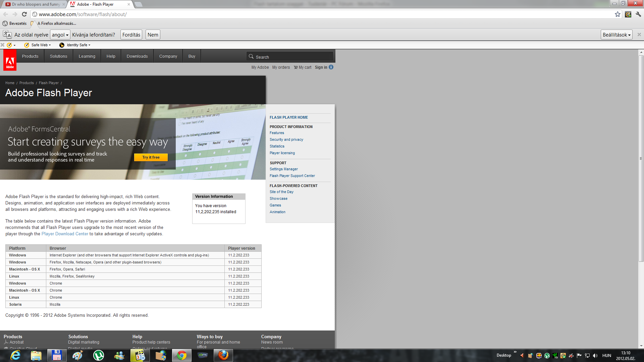Screen dimensions: 644x362
Task: Open the Solutions menu
Action: coord(58,56)
